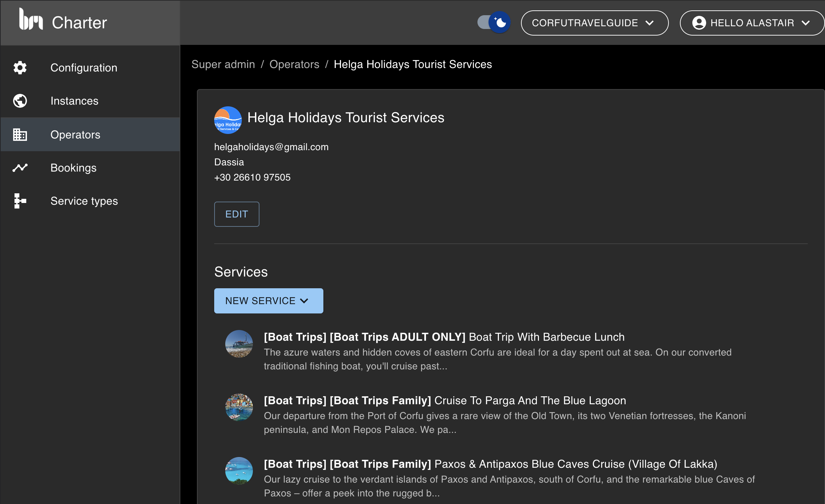Click the Services section heading

241,272
